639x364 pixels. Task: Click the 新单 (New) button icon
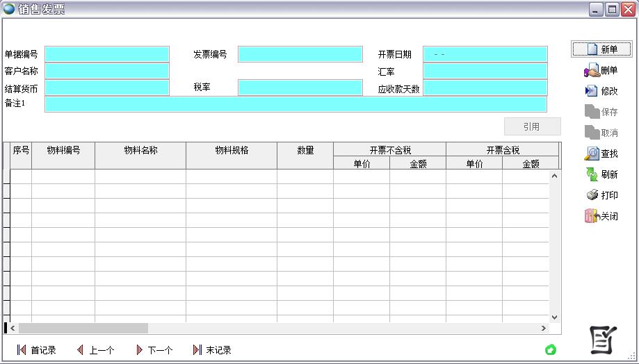click(x=592, y=49)
